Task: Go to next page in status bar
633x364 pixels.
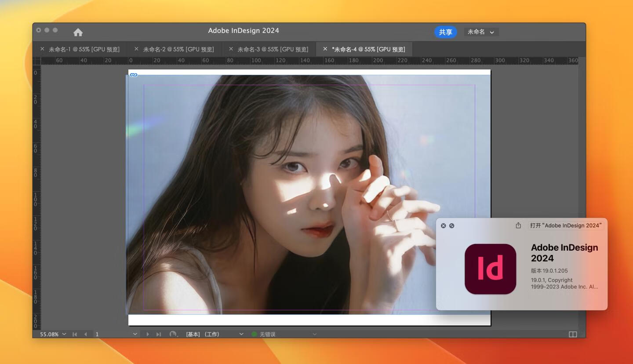Action: click(147, 334)
